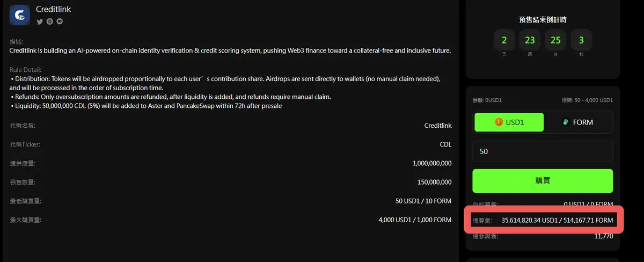Click the total participants count 11,770
This screenshot has width=644, height=262.
coord(604,236)
